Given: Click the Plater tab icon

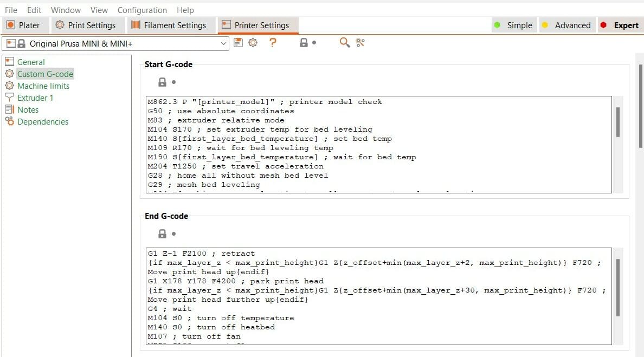Looking at the screenshot, I should tap(11, 25).
